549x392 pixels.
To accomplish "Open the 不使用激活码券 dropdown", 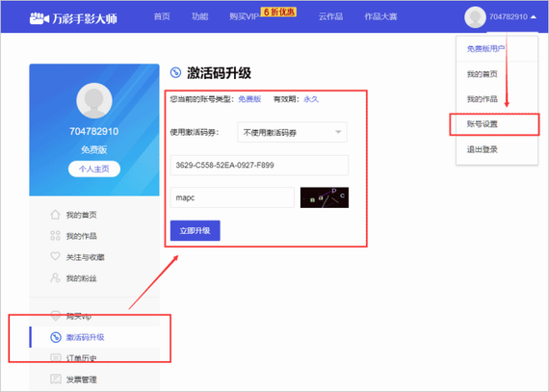I will (292, 132).
